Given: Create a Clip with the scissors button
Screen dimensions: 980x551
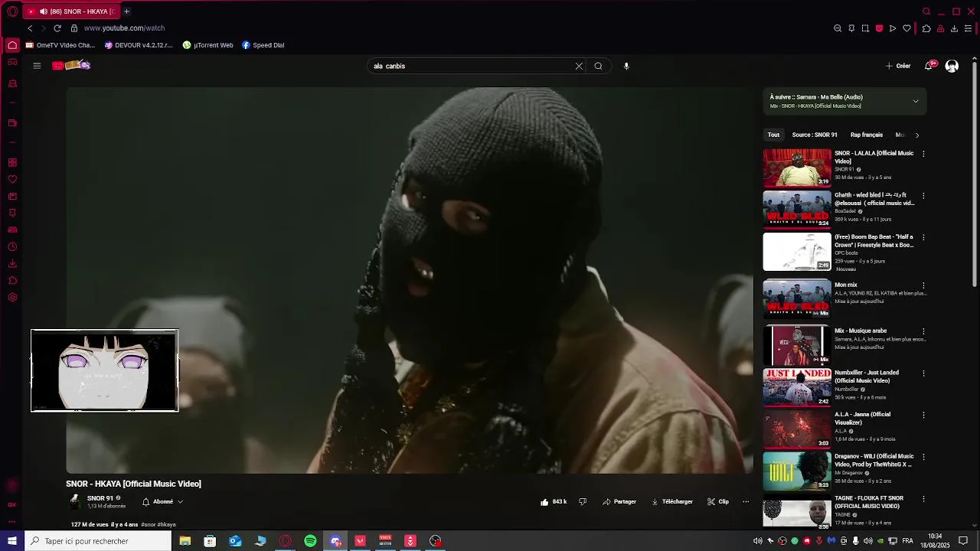Looking at the screenshot, I should tap(718, 502).
